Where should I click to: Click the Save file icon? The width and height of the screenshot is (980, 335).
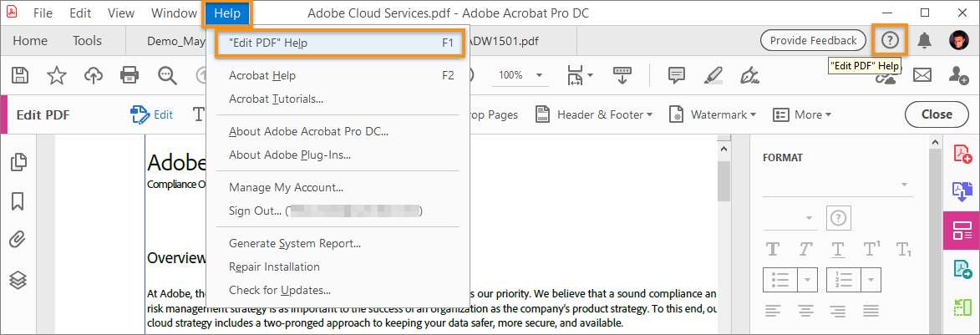tap(20, 75)
